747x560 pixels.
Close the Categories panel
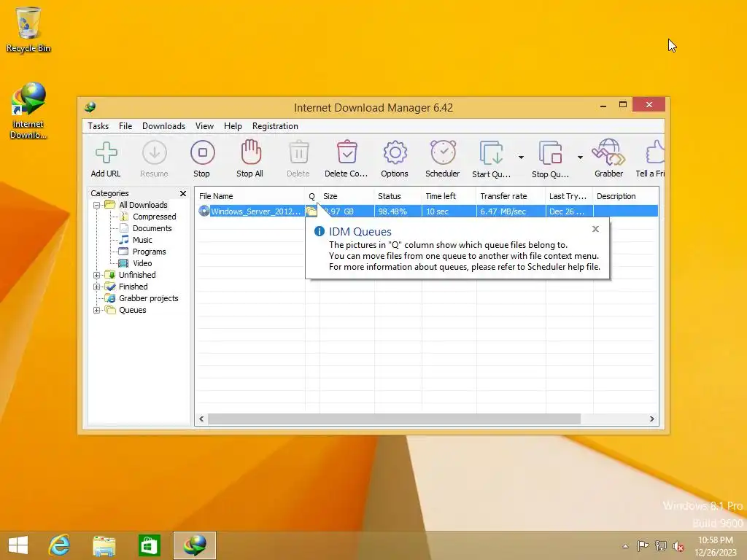[183, 193]
